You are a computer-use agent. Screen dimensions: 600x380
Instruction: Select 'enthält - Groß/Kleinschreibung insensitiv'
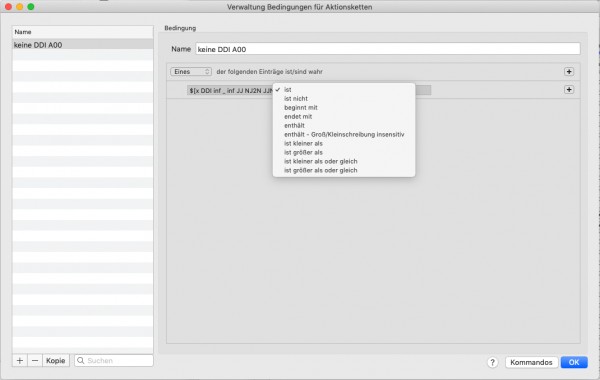pos(344,134)
